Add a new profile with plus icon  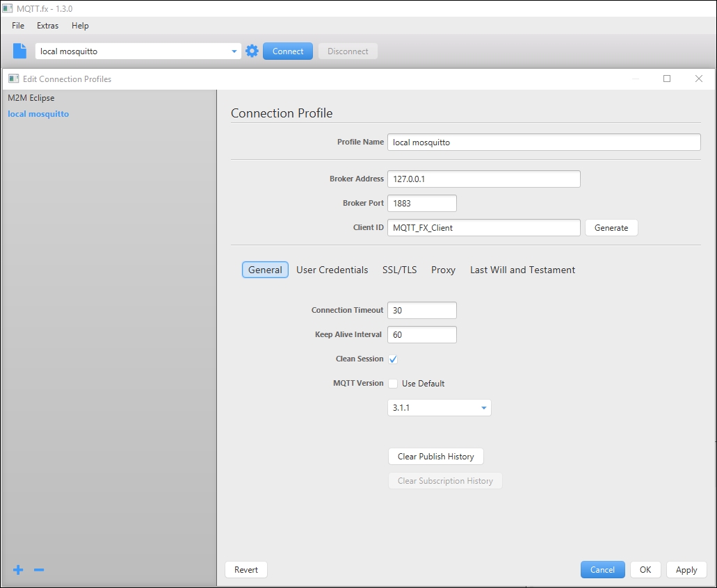[18, 570]
